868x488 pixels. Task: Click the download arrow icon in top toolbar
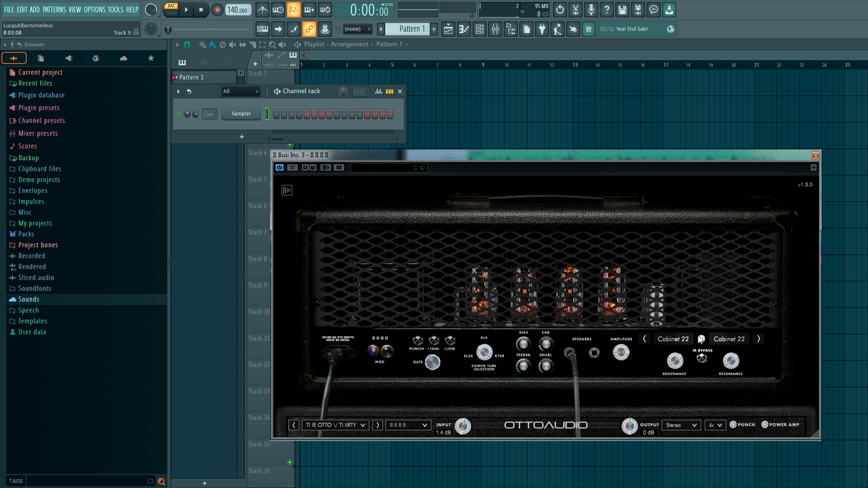pos(669,10)
